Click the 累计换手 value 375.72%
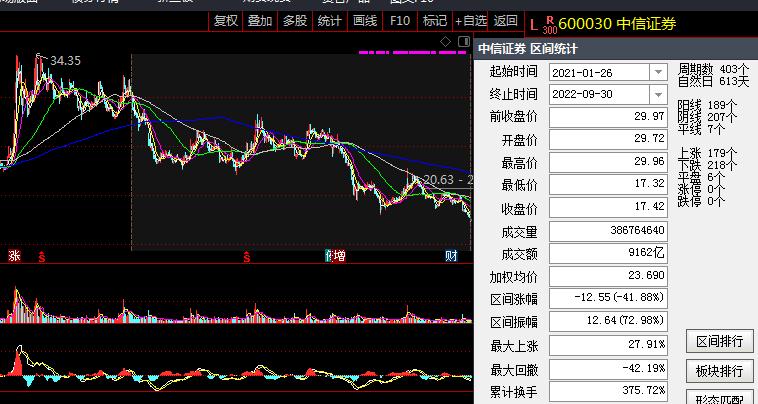This screenshot has height=404, width=758. (x=609, y=390)
